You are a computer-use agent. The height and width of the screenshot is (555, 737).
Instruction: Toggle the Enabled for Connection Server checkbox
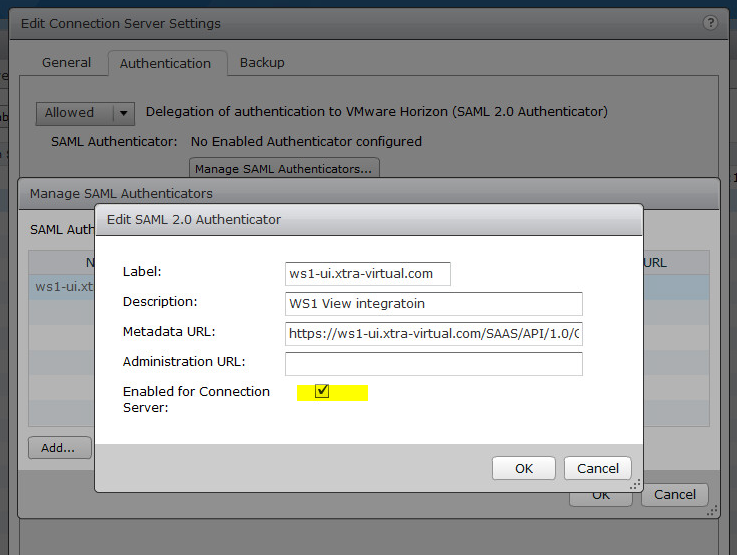(322, 391)
